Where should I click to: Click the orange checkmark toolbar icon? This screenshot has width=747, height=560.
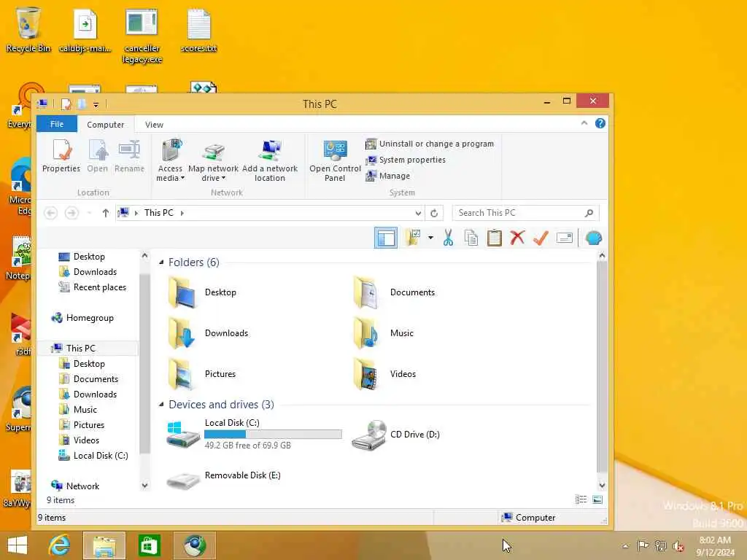click(x=541, y=238)
